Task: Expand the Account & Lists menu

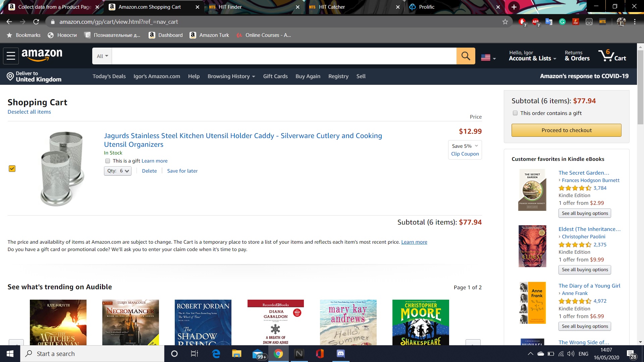Action: point(533,56)
